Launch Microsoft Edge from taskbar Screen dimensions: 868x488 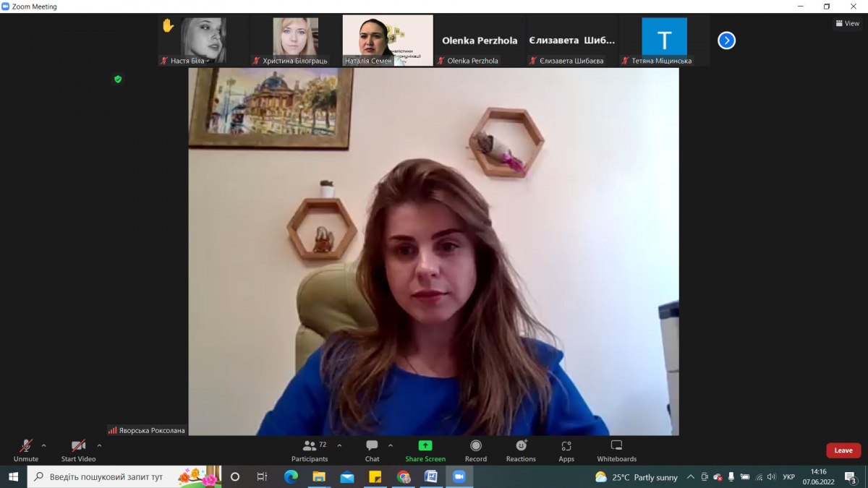pos(291,477)
